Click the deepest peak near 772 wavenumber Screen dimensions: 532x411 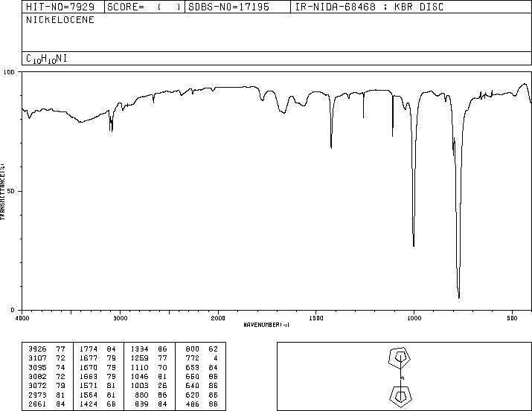(x=459, y=297)
